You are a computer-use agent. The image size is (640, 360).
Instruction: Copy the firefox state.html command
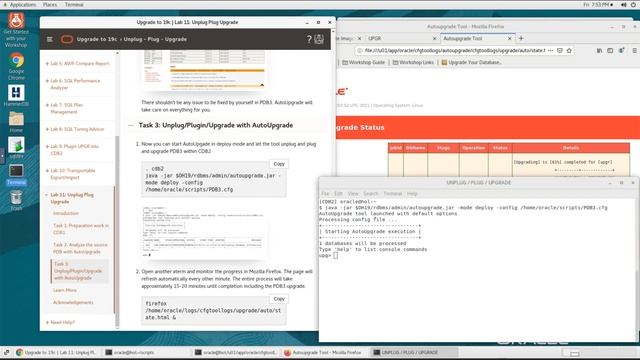[279, 299]
